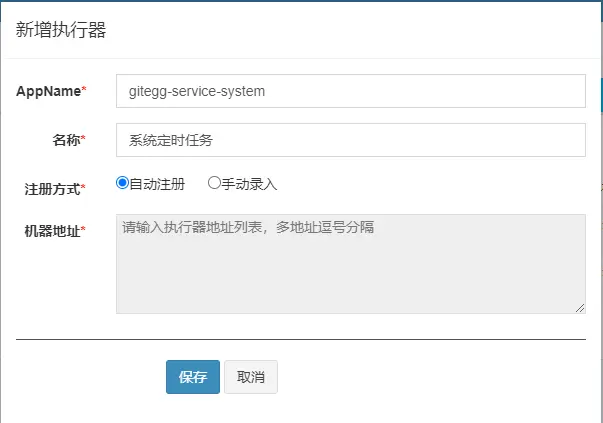The image size is (603, 423).
Task: Click the AppName field label
Action: point(48,91)
